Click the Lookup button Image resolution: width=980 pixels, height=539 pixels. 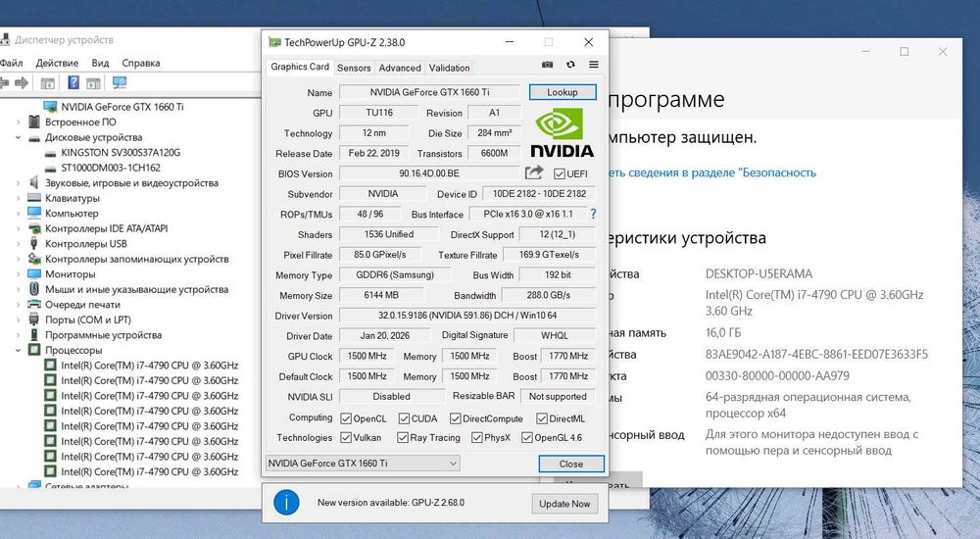[x=563, y=92]
